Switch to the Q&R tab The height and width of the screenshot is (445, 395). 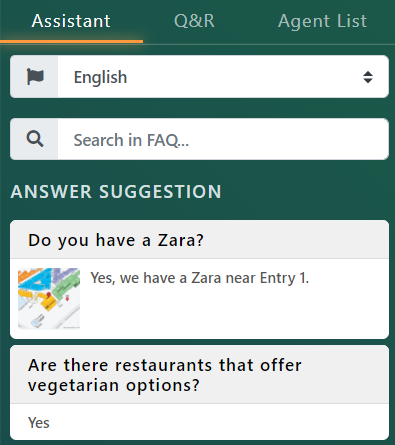194,21
